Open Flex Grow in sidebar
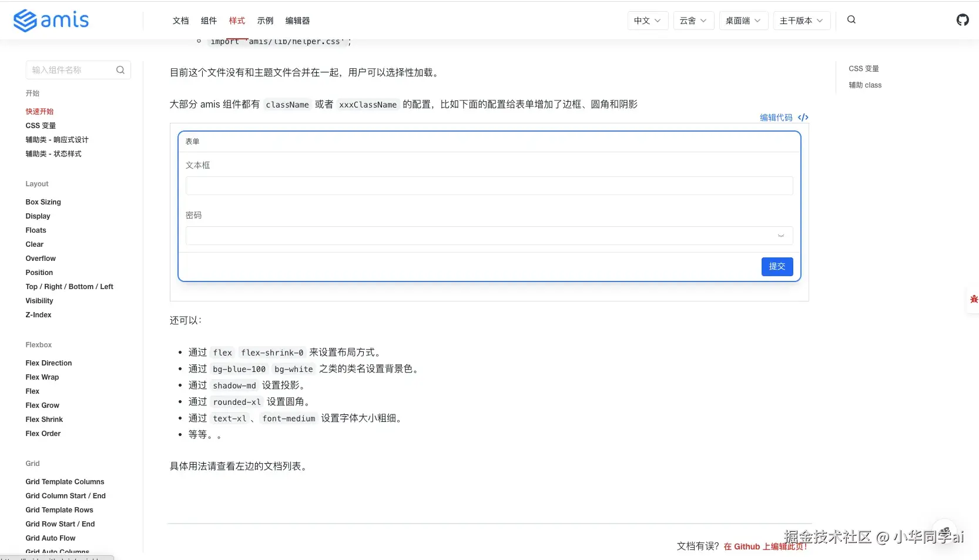 (x=42, y=405)
